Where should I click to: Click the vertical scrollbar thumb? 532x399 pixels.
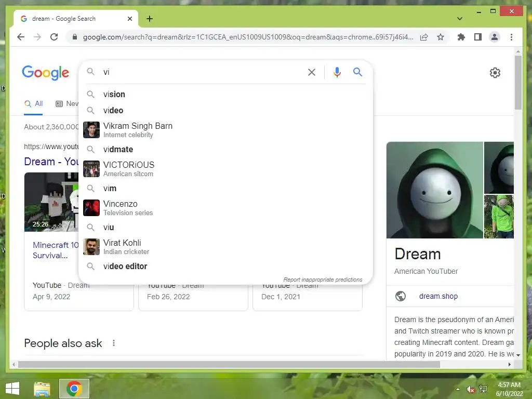click(518, 83)
